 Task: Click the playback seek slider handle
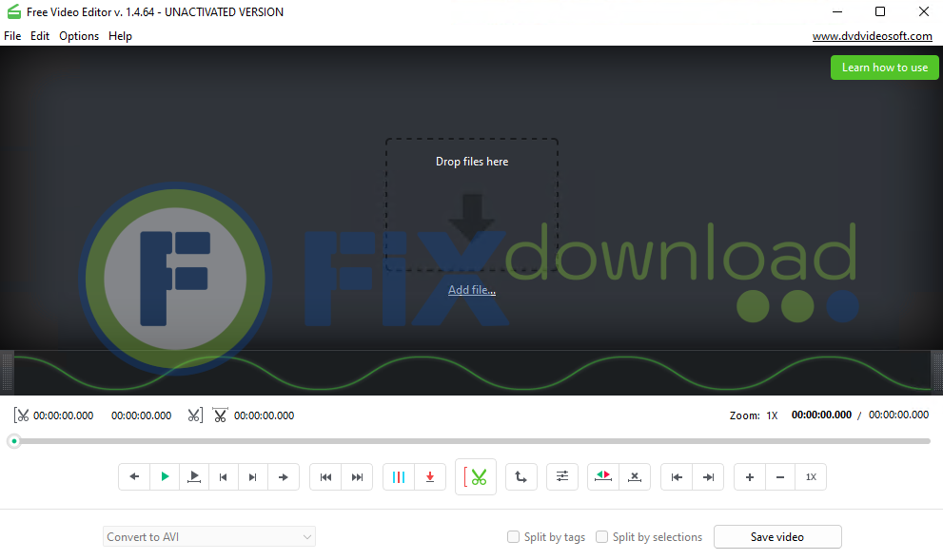[14, 441]
